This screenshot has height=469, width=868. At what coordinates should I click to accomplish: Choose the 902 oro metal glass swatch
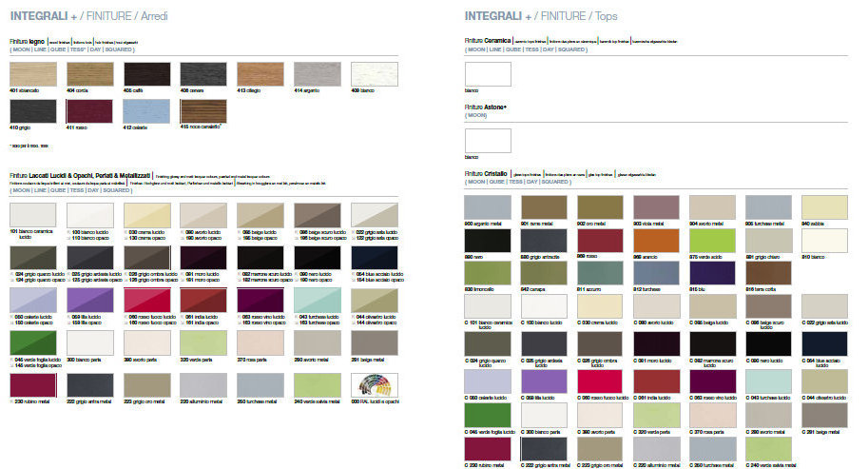(x=599, y=207)
